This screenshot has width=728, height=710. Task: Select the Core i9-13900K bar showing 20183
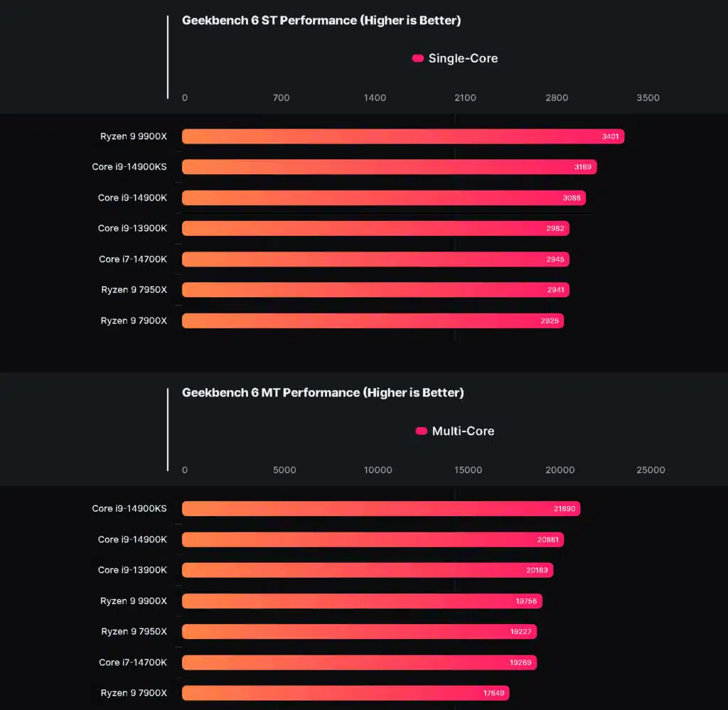(368, 570)
